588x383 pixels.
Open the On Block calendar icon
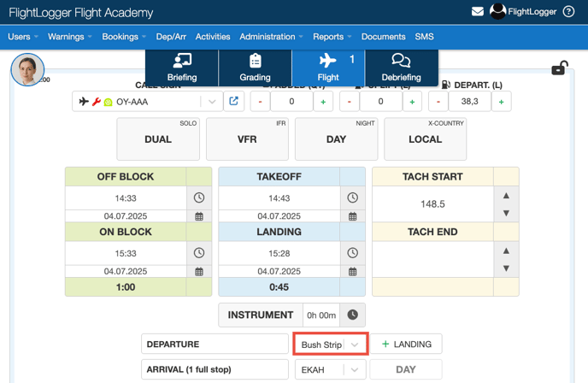tap(199, 271)
